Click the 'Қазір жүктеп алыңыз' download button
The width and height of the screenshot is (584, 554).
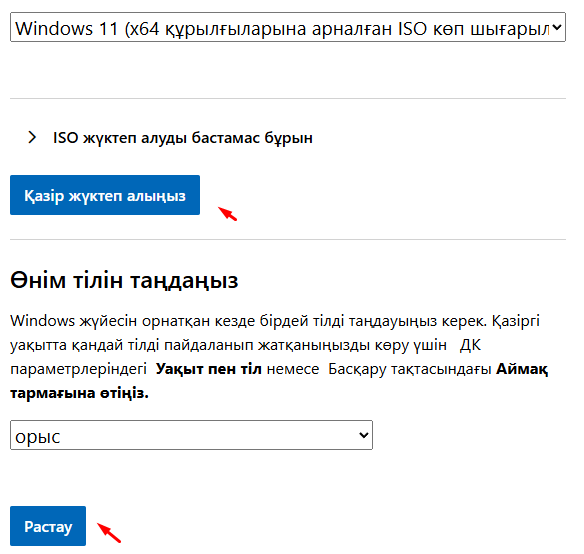pyautogui.click(x=105, y=195)
